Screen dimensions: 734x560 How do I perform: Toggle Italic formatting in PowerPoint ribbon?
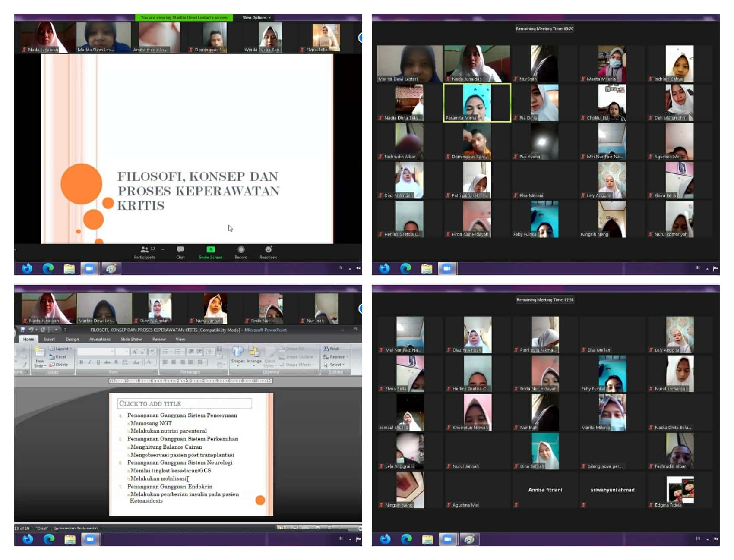(89, 362)
